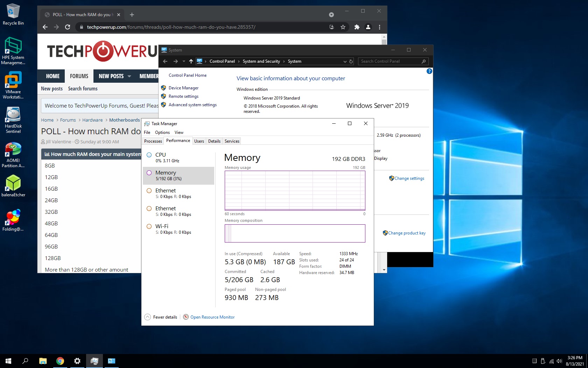Open Task Manager File menu
The image size is (588, 368).
pyautogui.click(x=147, y=132)
